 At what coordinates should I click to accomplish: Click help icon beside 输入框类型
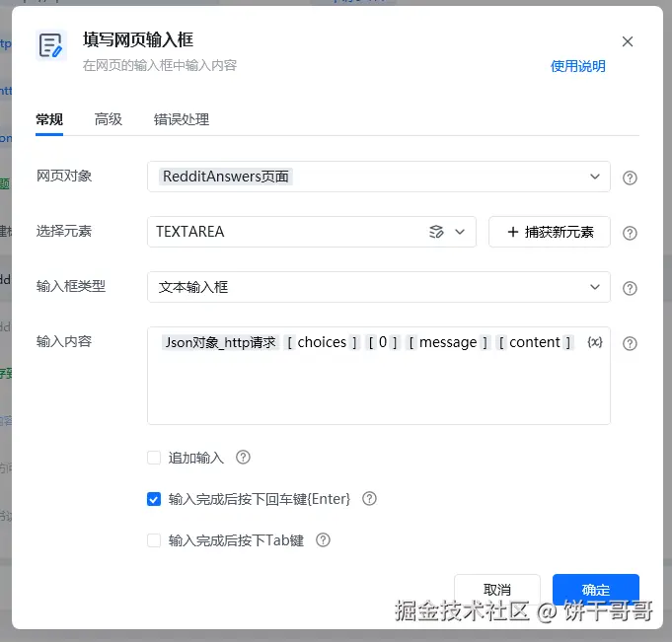pyautogui.click(x=630, y=288)
